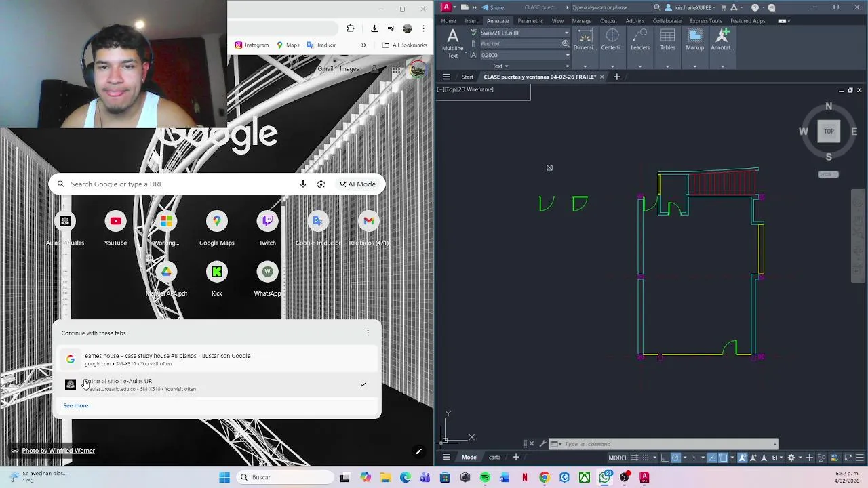Click the search magnifier beside keyword box

tap(656, 7)
